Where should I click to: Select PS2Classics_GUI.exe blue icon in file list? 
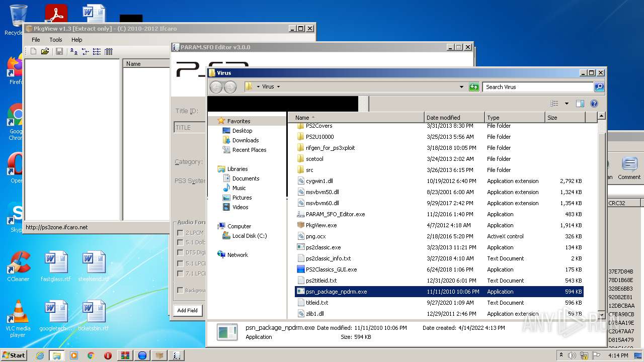pos(301,269)
